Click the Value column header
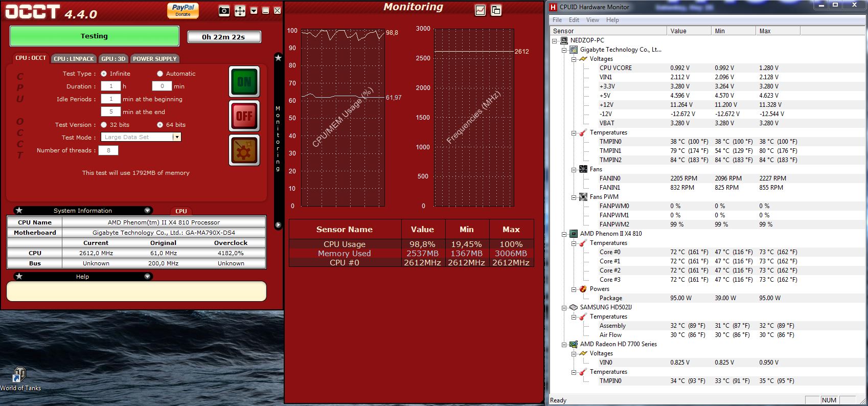The image size is (868, 406). tap(689, 31)
